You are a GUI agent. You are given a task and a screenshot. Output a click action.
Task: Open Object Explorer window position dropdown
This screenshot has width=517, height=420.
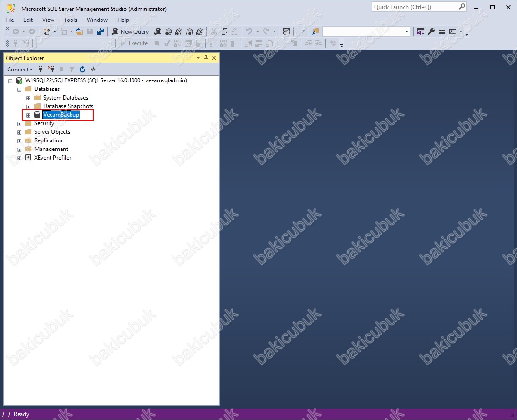coord(198,58)
